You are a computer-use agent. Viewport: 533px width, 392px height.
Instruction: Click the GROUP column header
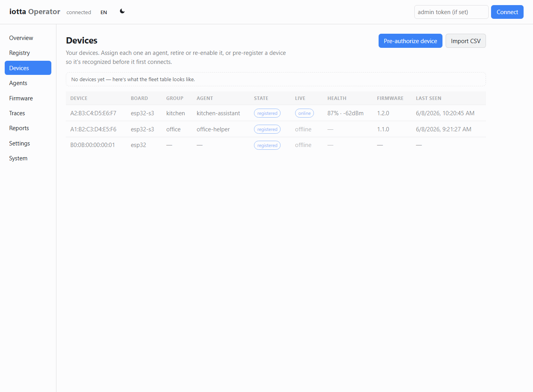tap(175, 98)
